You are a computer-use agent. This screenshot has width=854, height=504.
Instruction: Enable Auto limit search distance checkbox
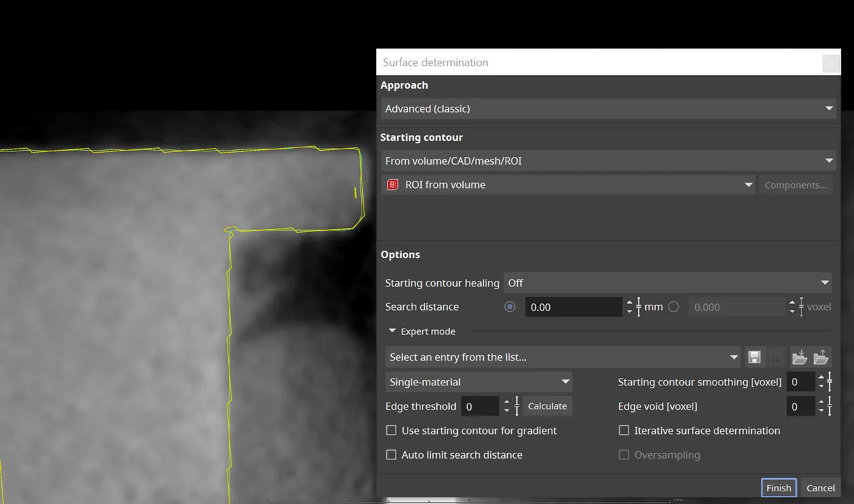coord(392,455)
